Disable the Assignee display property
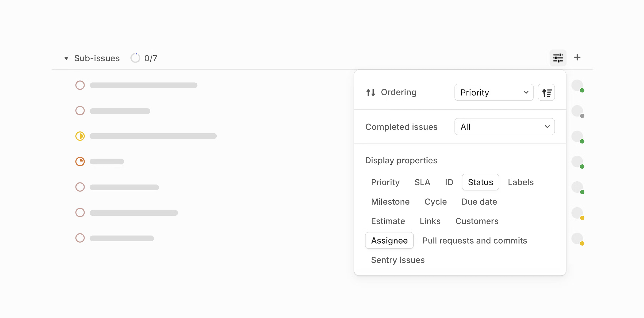Image resolution: width=644 pixels, height=318 pixels. (389, 240)
